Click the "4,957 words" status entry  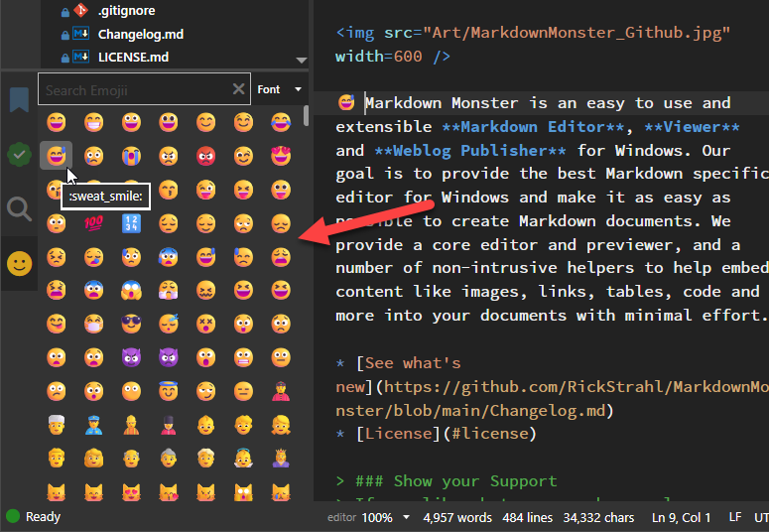click(457, 518)
